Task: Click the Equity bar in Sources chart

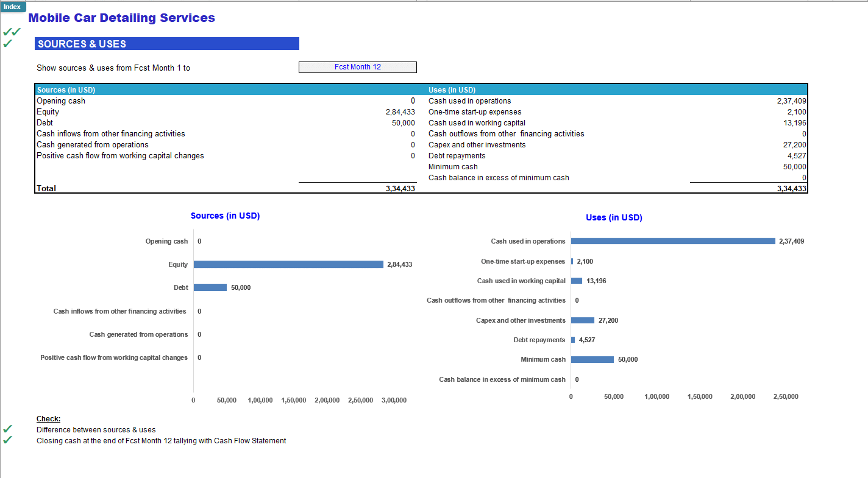Action: click(x=288, y=264)
